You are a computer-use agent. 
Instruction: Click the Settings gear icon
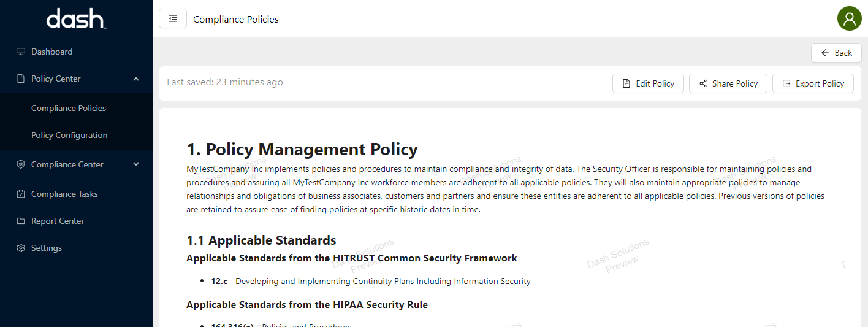click(x=21, y=248)
